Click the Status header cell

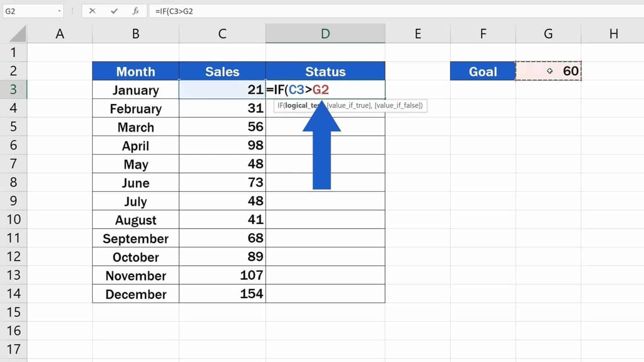coord(325,71)
